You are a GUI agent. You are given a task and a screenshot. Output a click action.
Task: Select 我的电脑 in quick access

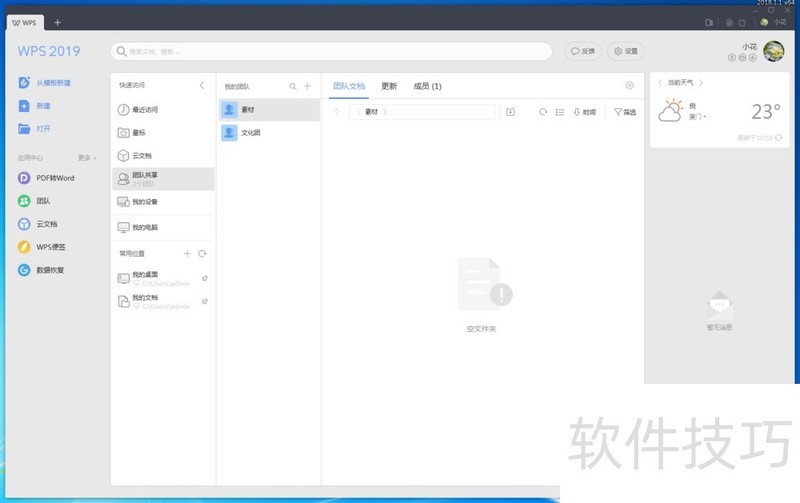[x=163, y=228]
